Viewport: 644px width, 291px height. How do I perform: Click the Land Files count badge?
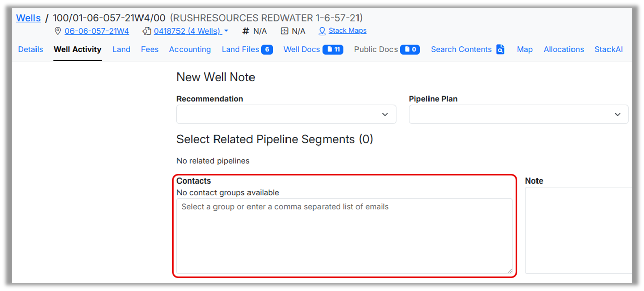(x=267, y=50)
